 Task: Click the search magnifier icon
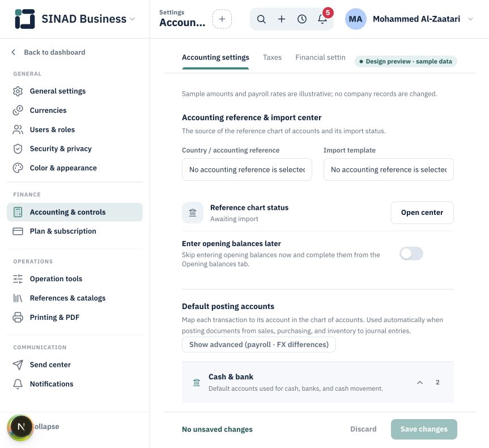tap(261, 19)
